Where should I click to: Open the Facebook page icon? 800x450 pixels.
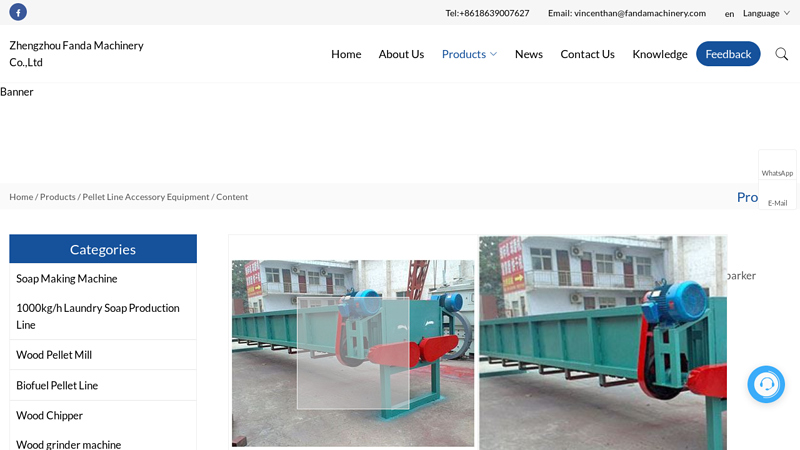[18, 12]
